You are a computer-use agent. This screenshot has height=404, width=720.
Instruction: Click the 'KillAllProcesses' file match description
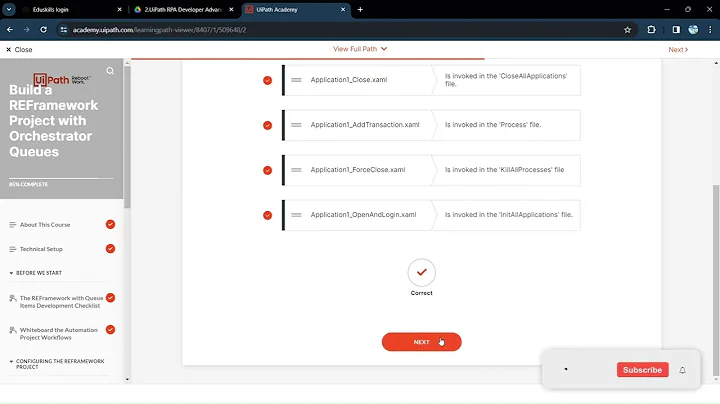pyautogui.click(x=504, y=169)
